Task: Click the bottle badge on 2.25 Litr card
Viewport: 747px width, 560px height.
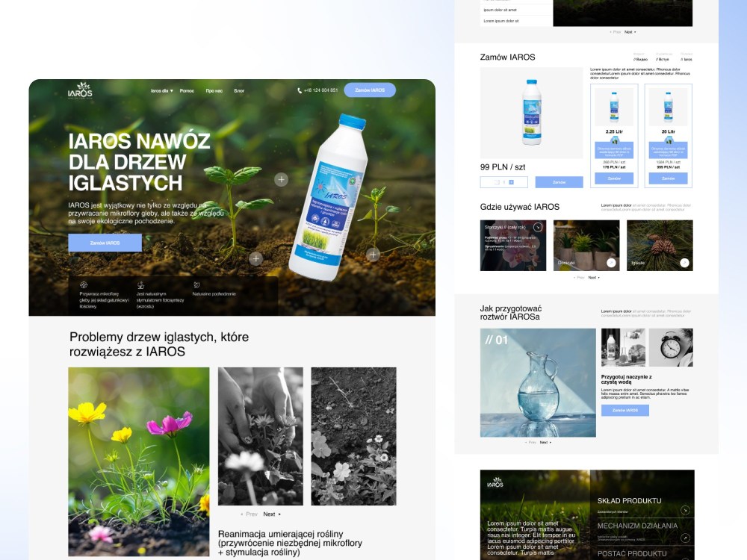Action: 615,140
